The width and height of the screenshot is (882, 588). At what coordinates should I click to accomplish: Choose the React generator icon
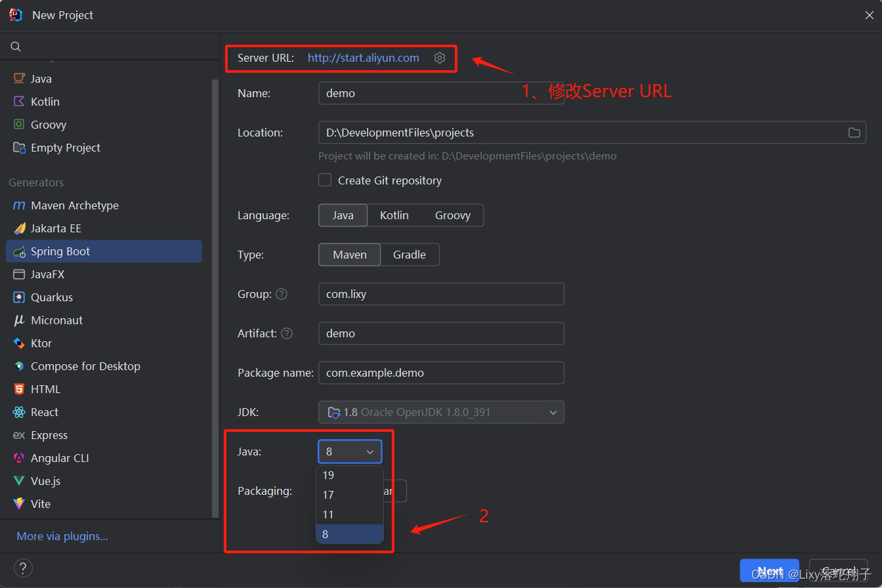point(19,412)
